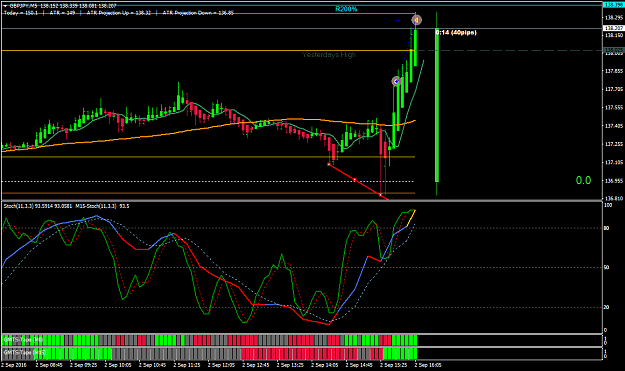
Task: Click the GBPJPY,M5 chart title text
Action: pos(24,6)
